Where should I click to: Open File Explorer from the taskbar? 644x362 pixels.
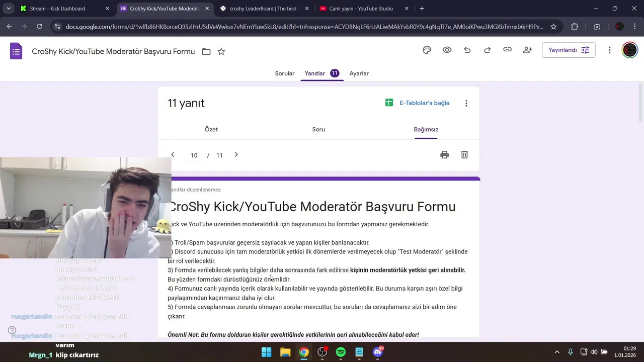tap(285, 352)
